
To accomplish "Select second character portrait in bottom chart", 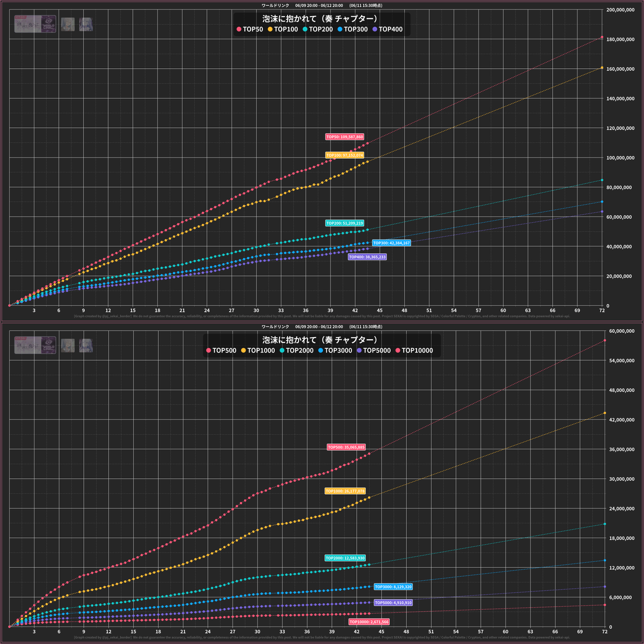I will coord(86,345).
